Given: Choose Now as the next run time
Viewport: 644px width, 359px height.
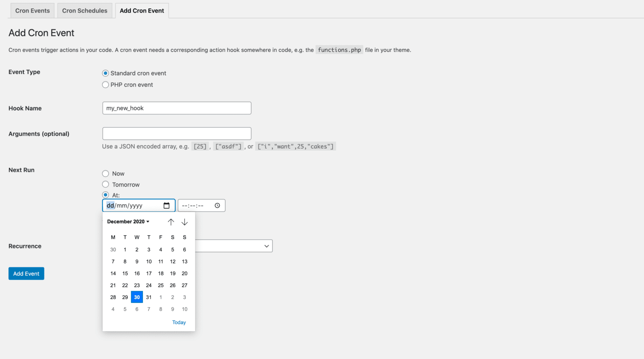Looking at the screenshot, I should point(105,173).
